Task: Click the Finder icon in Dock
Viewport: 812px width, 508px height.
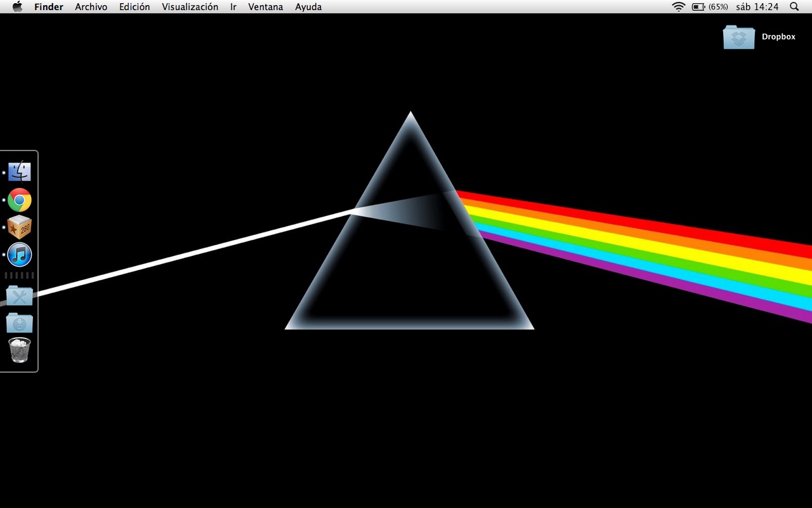Action: coord(20,171)
